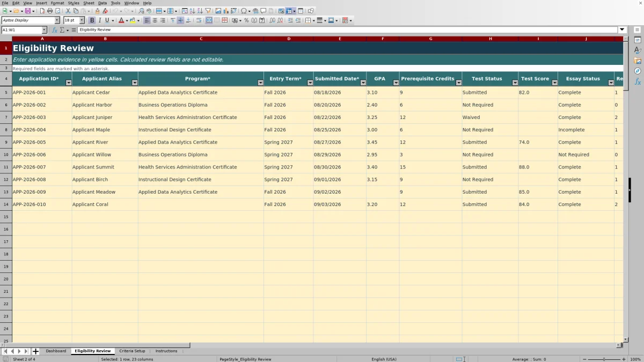Click English (USA) language in status bar

coord(384,359)
